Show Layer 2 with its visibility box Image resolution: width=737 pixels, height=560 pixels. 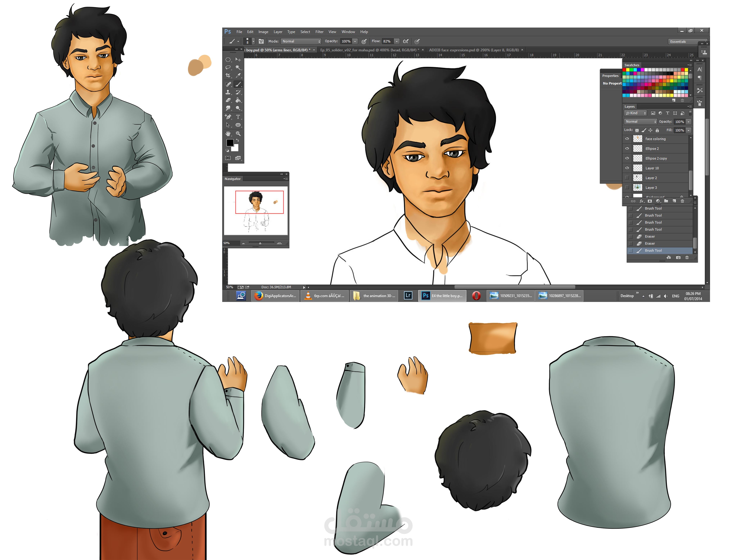point(627,178)
